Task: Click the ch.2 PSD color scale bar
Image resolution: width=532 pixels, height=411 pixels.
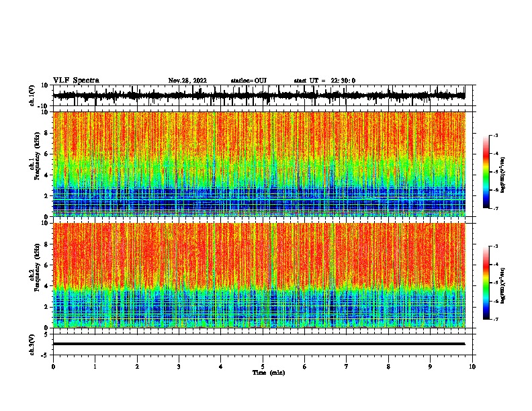Action: [486, 283]
